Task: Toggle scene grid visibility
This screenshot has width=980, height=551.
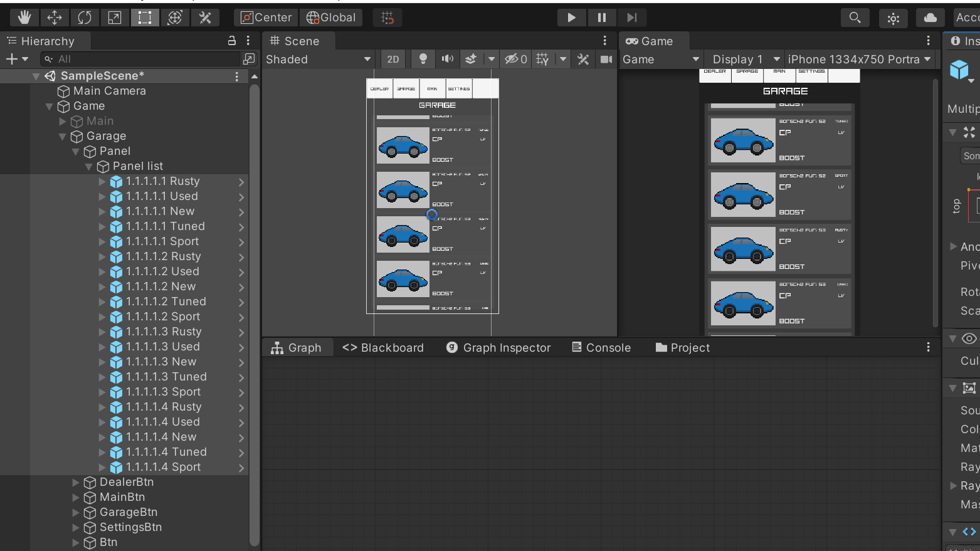Action: 543,59
